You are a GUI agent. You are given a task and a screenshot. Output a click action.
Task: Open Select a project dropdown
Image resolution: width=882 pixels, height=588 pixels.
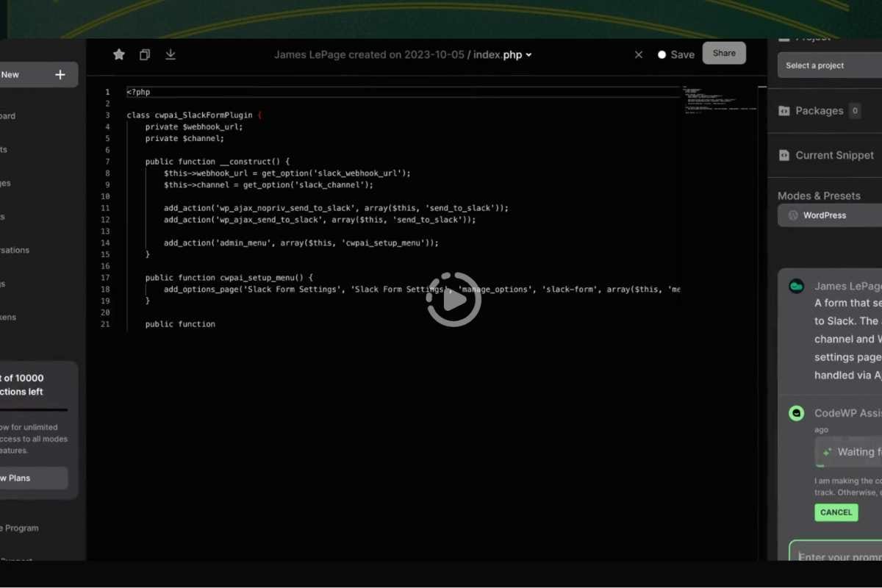pyautogui.click(x=830, y=65)
